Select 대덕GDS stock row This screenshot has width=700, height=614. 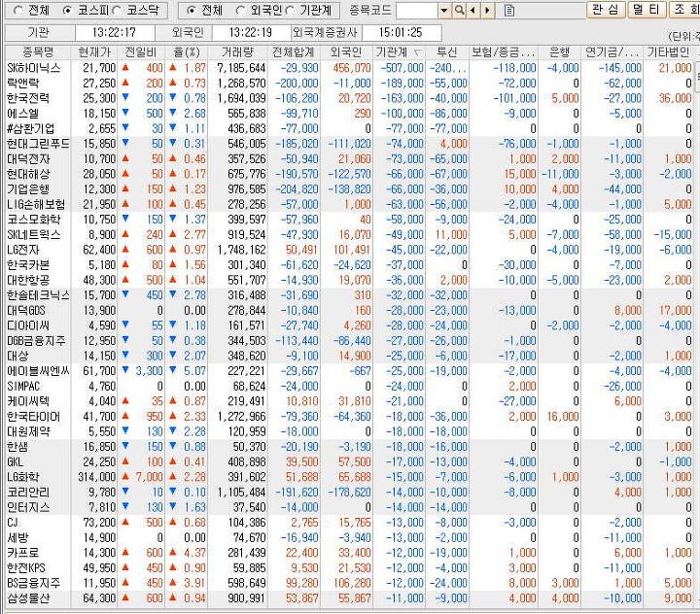pyautogui.click(x=349, y=311)
